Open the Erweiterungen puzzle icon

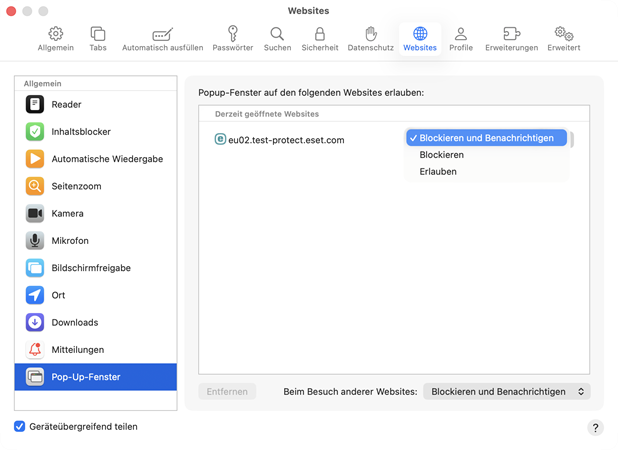(512, 34)
